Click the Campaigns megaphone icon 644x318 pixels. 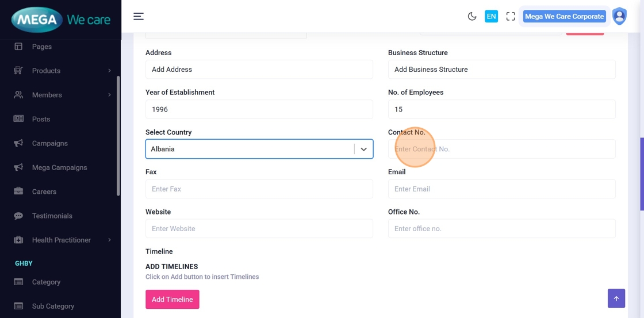click(18, 143)
